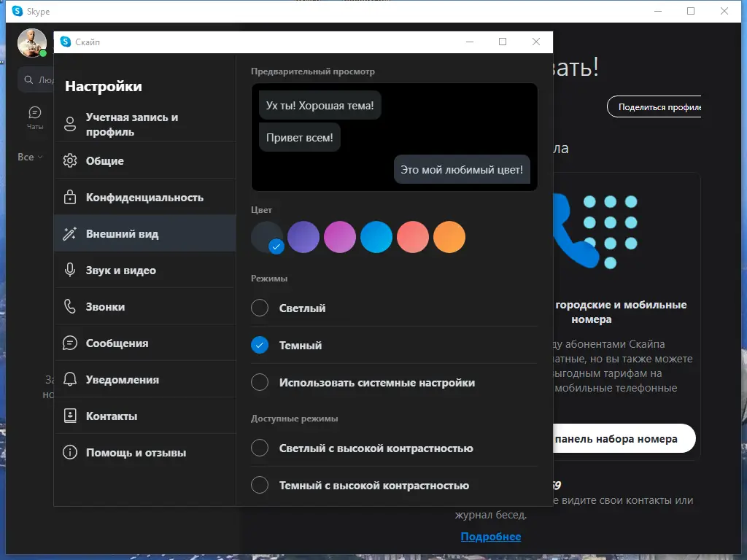Screen dimensions: 747x560
Task: Click the profile avatar thumbnail
Action: (x=32, y=42)
